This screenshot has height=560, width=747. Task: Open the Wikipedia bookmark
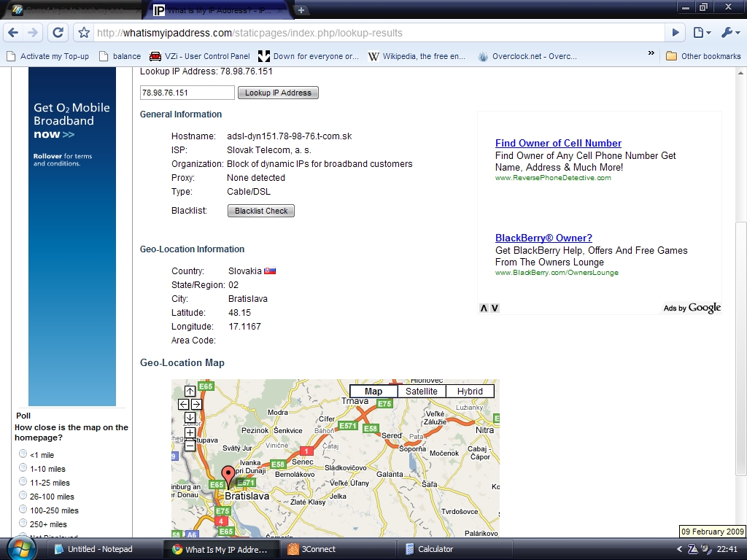tap(417, 56)
